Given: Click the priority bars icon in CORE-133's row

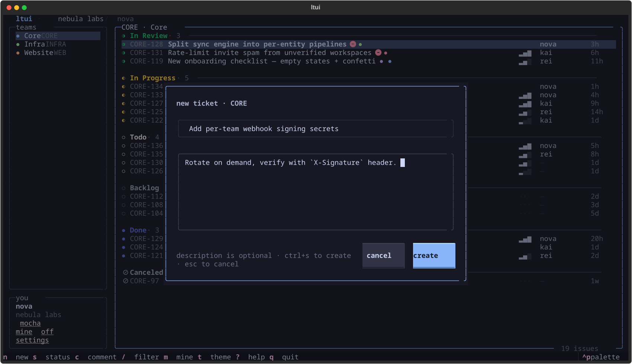Looking at the screenshot, I should [x=525, y=96].
